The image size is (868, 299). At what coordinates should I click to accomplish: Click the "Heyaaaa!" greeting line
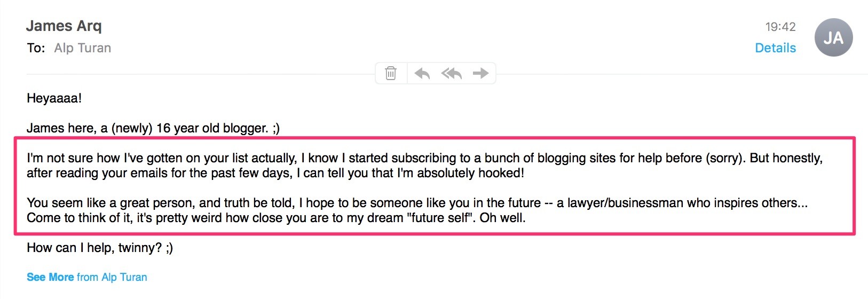(54, 98)
